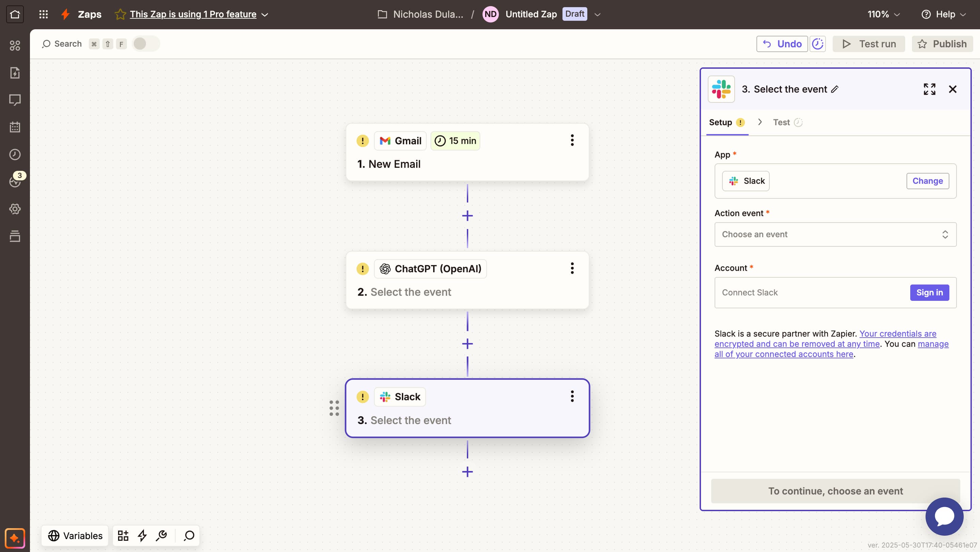The width and height of the screenshot is (980, 552).
Task: Open the 110% zoom dropdown
Action: click(x=883, y=14)
